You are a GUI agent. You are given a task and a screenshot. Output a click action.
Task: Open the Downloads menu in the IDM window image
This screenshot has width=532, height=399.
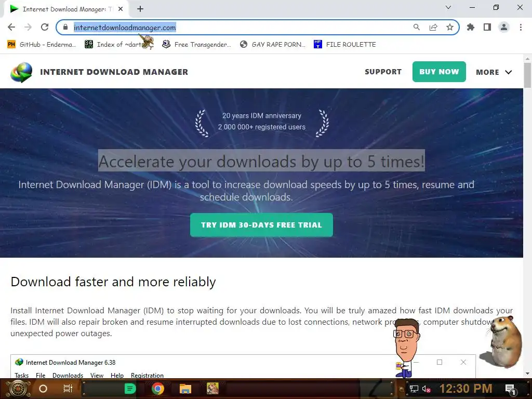pyautogui.click(x=68, y=375)
